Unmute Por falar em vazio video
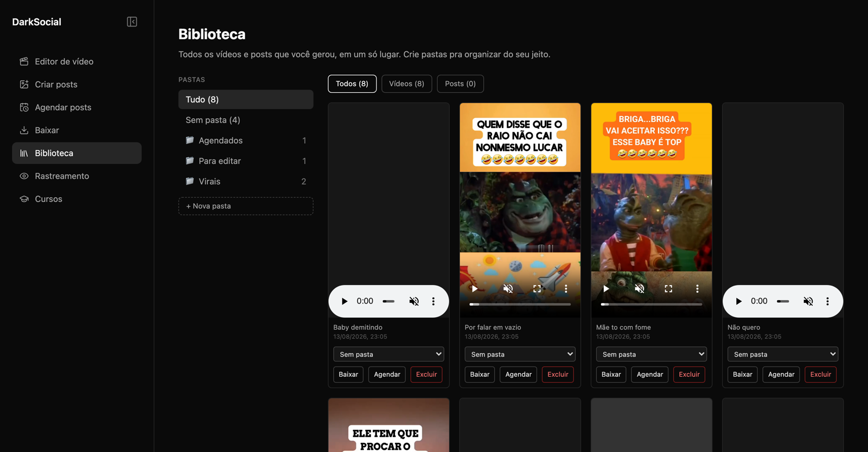 [508, 289]
